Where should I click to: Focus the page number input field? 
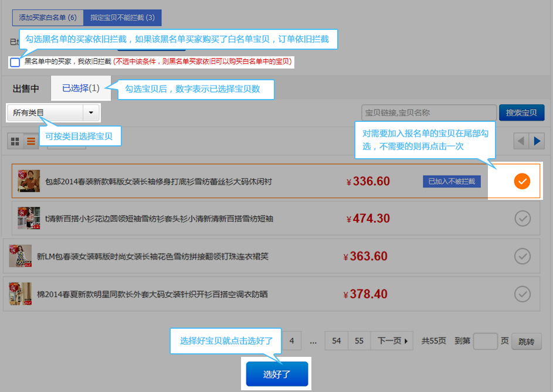click(x=486, y=341)
